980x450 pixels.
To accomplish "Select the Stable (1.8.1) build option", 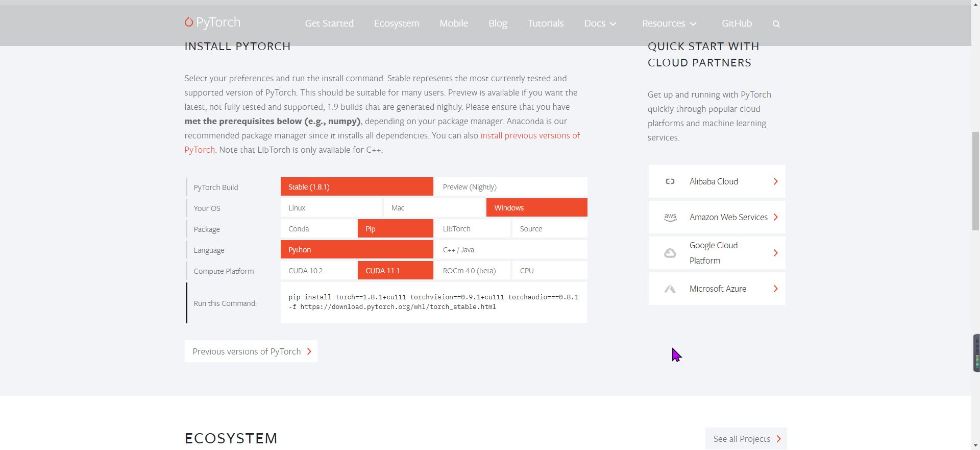I will (x=357, y=186).
